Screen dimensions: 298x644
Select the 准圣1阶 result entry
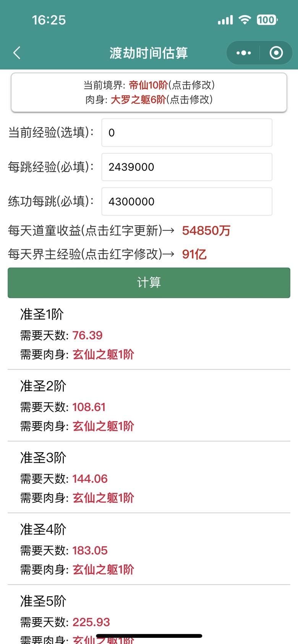(149, 334)
